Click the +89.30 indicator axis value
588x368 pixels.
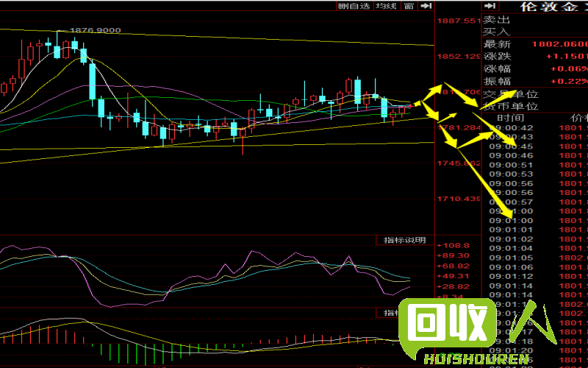coord(453,255)
